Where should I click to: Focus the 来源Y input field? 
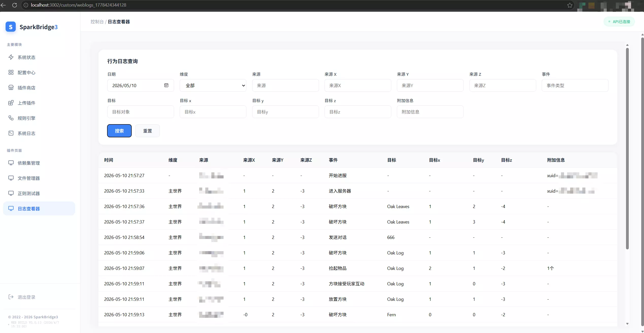[430, 85]
